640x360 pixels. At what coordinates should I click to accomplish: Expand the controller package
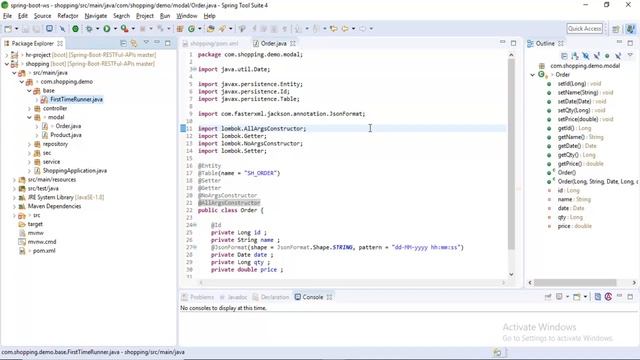click(x=29, y=108)
